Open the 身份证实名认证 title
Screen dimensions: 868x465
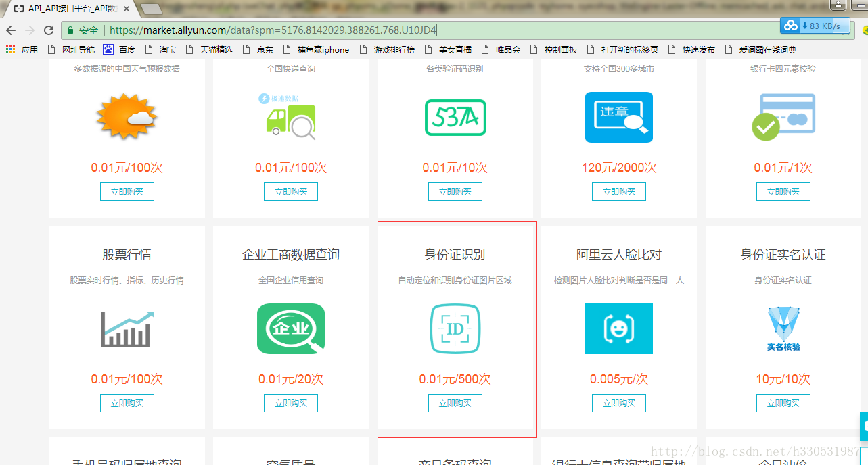click(783, 255)
